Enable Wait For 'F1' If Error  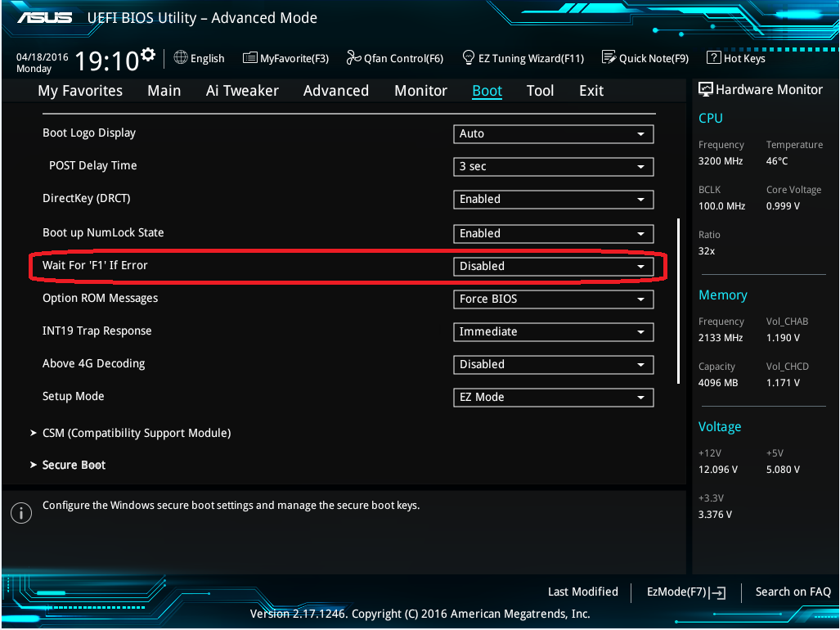click(x=553, y=266)
